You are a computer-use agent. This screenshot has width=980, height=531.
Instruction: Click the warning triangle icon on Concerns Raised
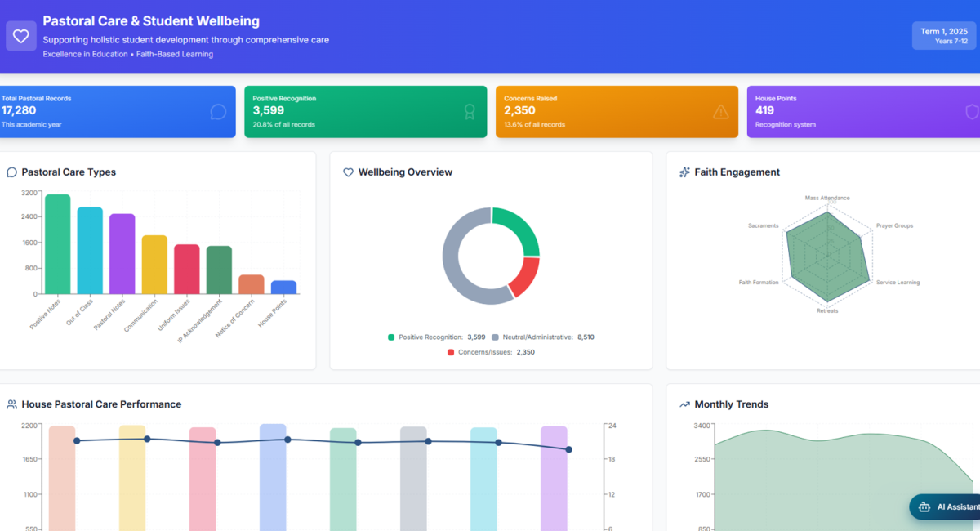click(x=721, y=112)
